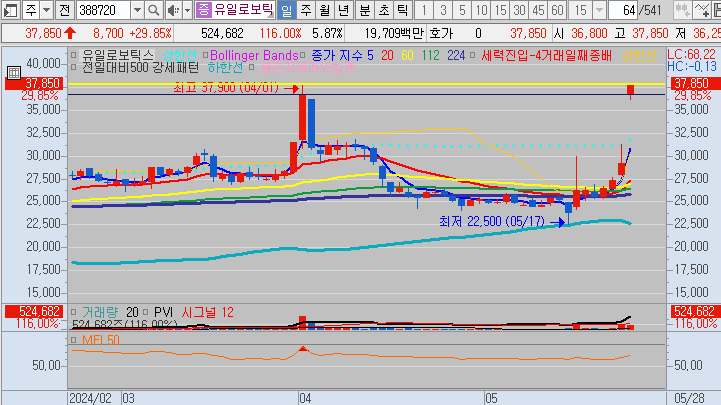Click the 전 button
This screenshot has width=721, height=405.
pos(64,10)
